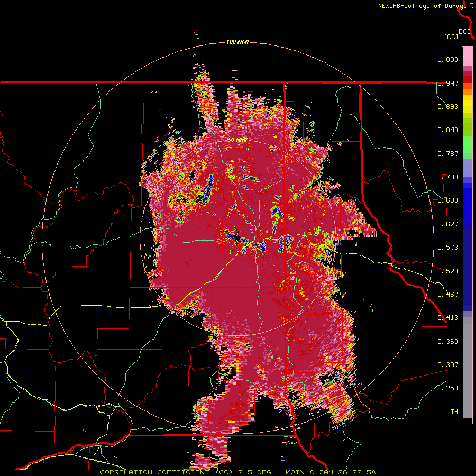Click the 0.893 legend value
Viewport: 476px width, 476px height.
click(448, 106)
